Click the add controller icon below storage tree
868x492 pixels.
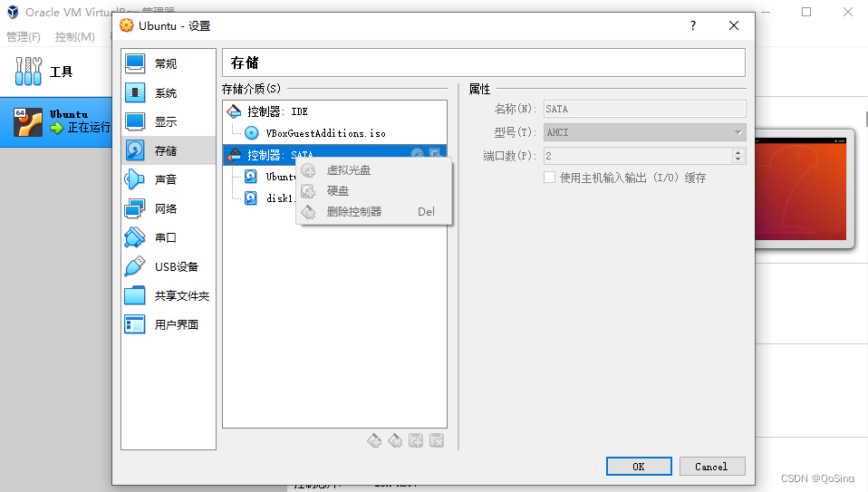(374, 440)
